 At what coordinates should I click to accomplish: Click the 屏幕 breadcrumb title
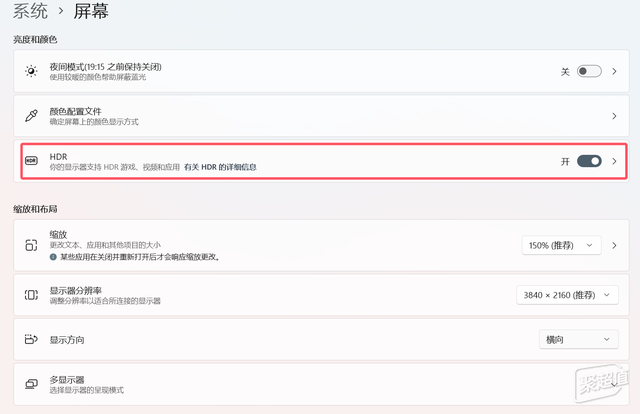[91, 11]
